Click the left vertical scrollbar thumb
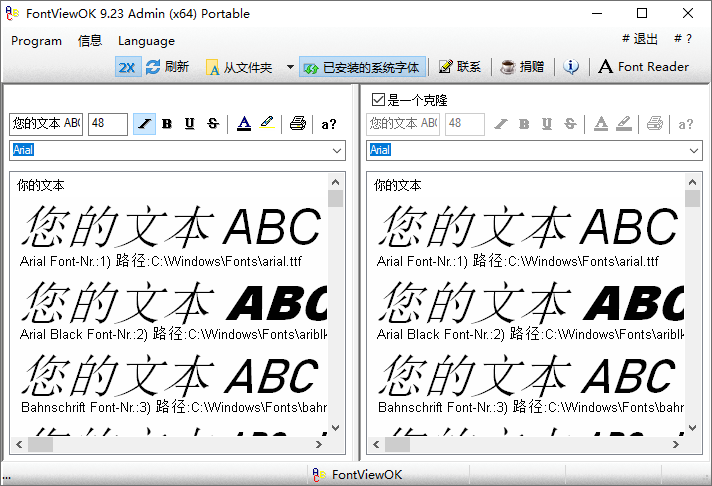 pos(336,198)
